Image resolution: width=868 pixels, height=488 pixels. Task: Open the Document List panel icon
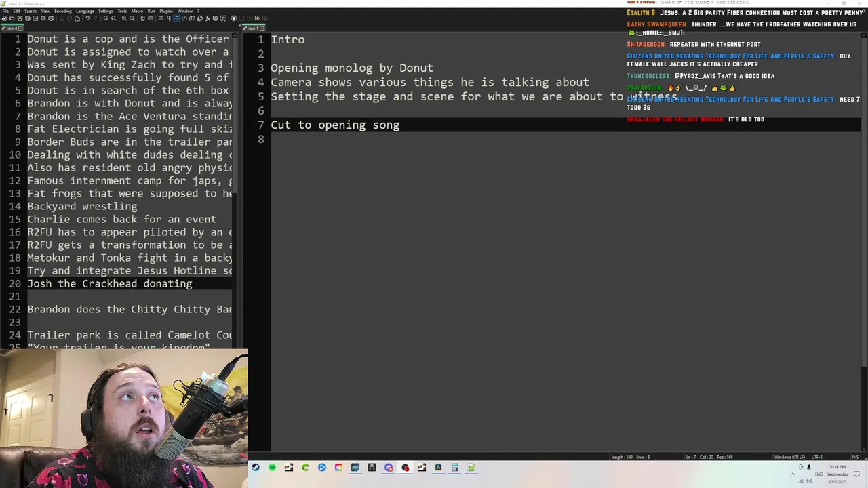tap(199, 18)
